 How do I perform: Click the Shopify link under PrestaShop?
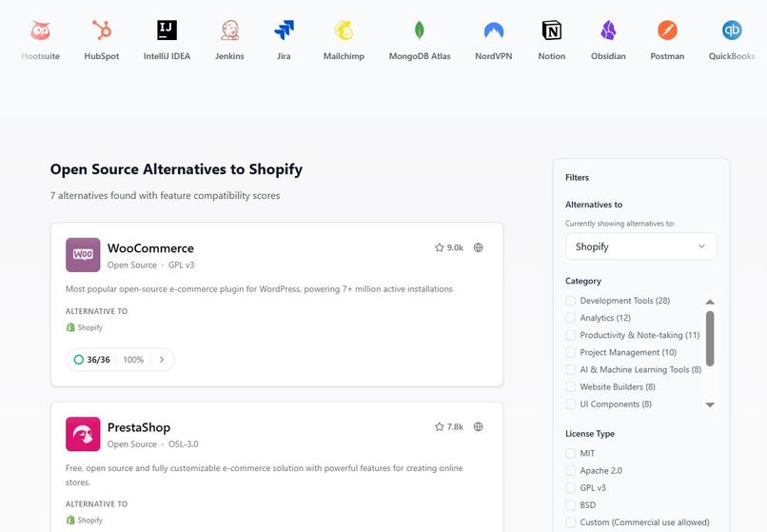click(x=90, y=520)
